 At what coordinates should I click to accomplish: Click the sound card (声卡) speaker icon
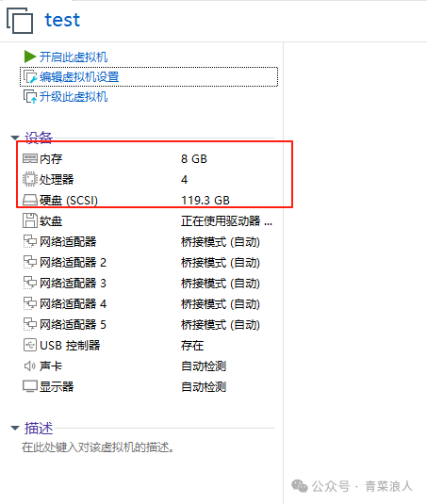point(30,366)
